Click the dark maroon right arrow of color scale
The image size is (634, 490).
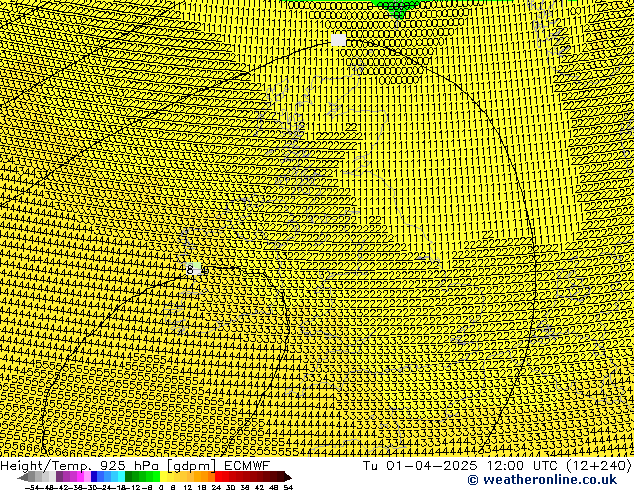(x=288, y=477)
